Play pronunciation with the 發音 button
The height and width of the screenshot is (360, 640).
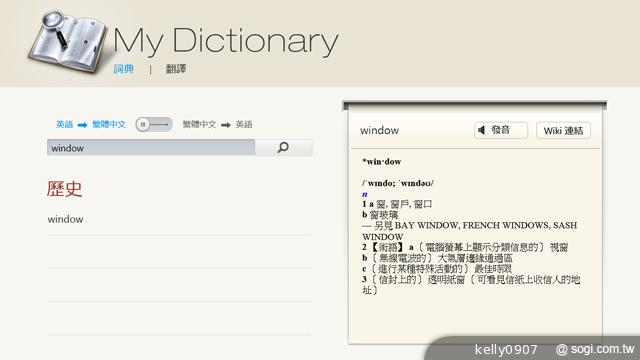501,130
